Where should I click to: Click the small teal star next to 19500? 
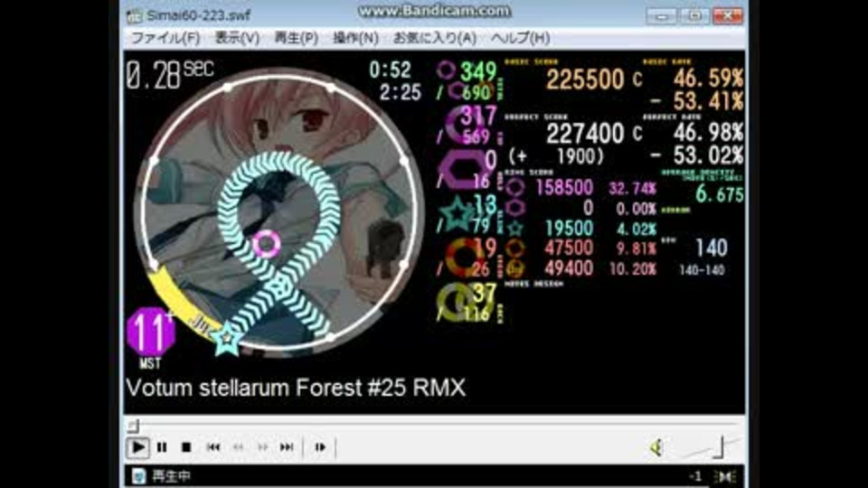coord(514,228)
